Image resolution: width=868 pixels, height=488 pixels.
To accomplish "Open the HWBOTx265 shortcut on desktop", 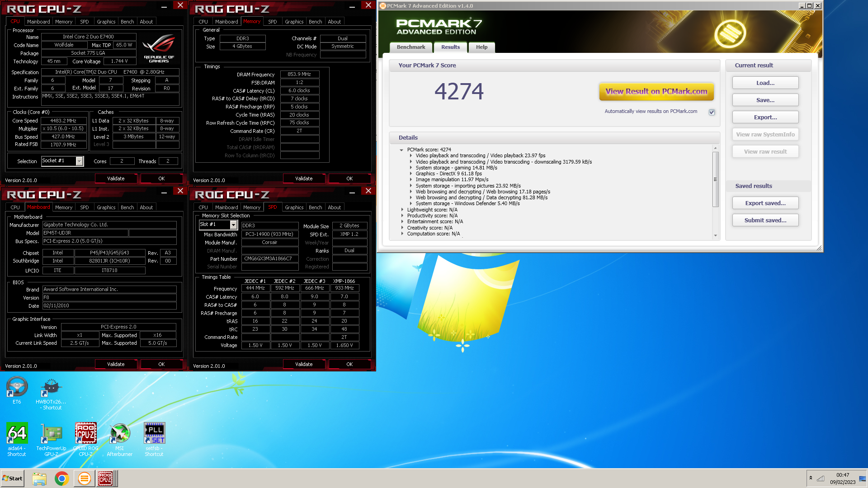I will click(51, 393).
